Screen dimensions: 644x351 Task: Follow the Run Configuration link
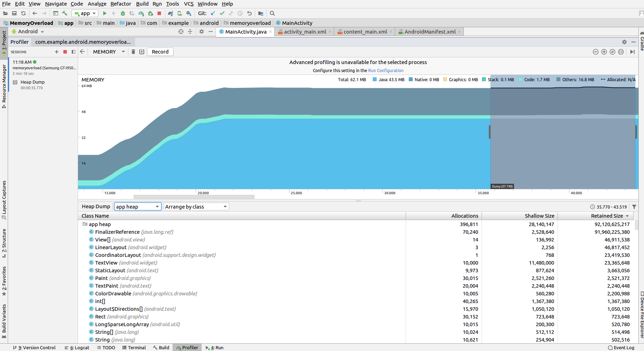click(386, 71)
